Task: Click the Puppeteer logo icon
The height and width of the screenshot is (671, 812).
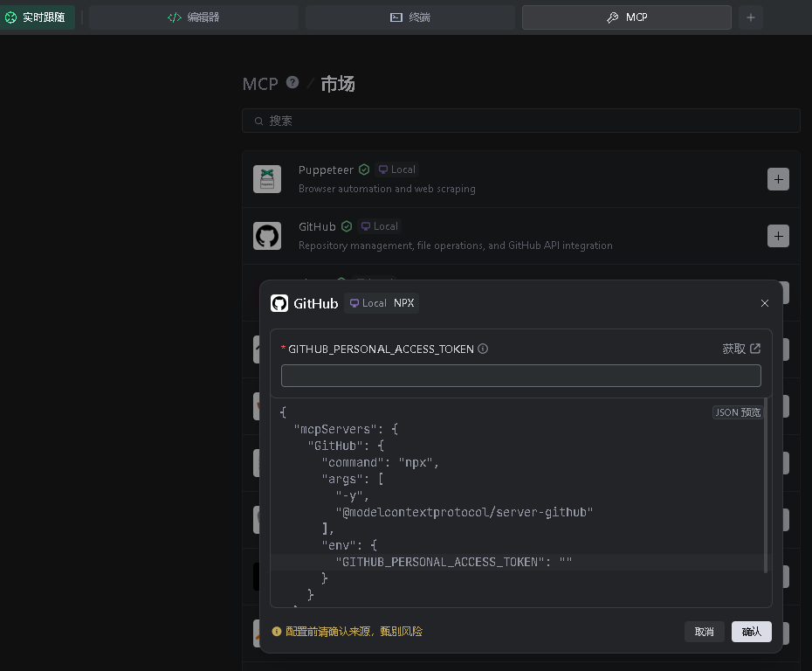Action: [267, 179]
